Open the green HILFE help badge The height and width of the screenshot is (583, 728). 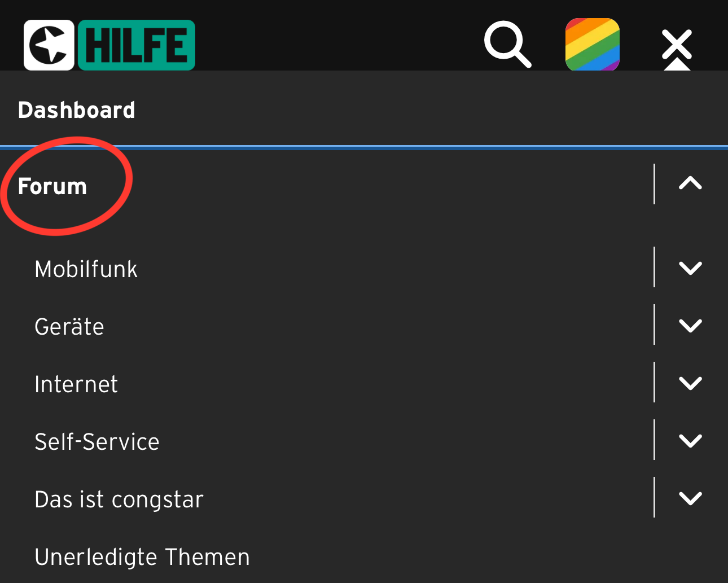[x=137, y=45]
